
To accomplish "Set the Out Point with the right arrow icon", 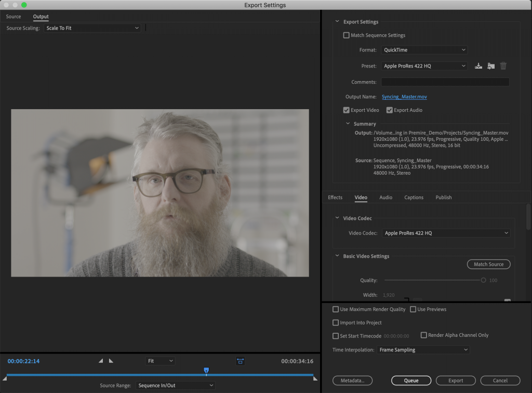I will click(111, 360).
